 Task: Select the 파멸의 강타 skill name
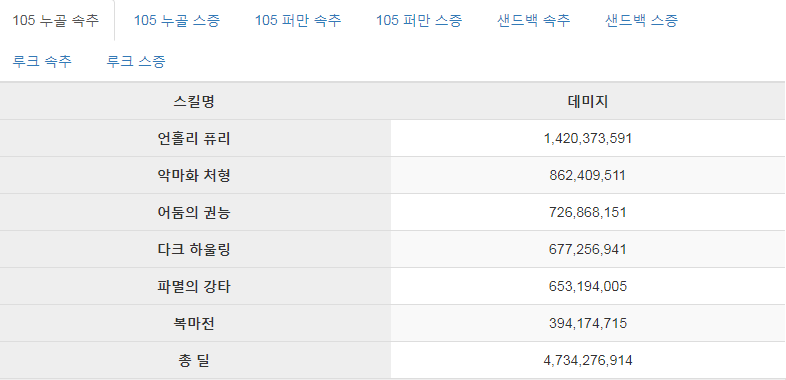pos(194,287)
